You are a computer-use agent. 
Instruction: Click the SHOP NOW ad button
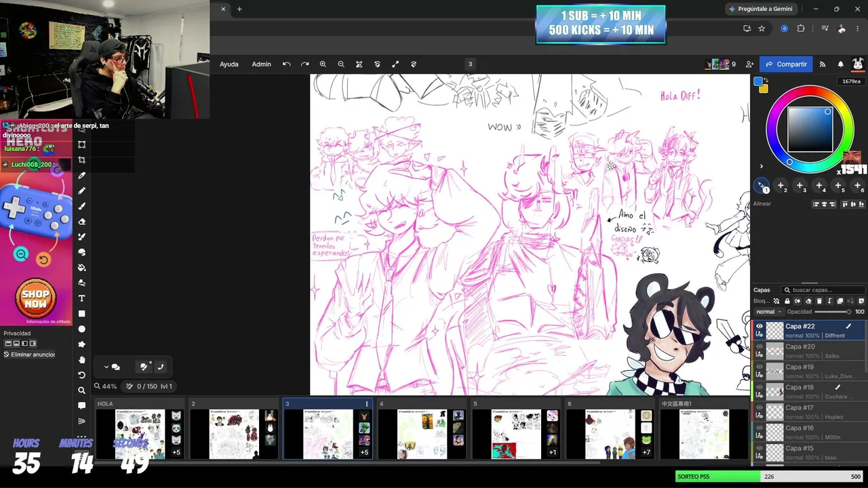(x=35, y=299)
